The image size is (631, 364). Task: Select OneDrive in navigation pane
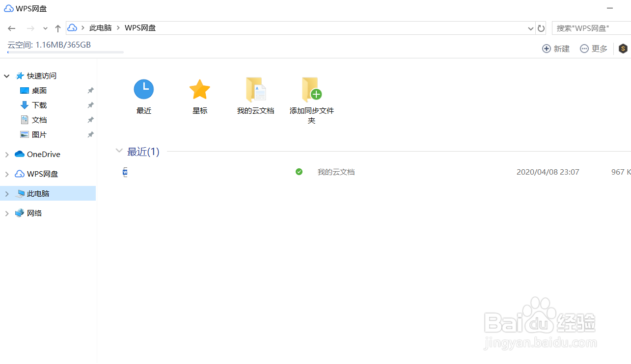pyautogui.click(x=44, y=154)
